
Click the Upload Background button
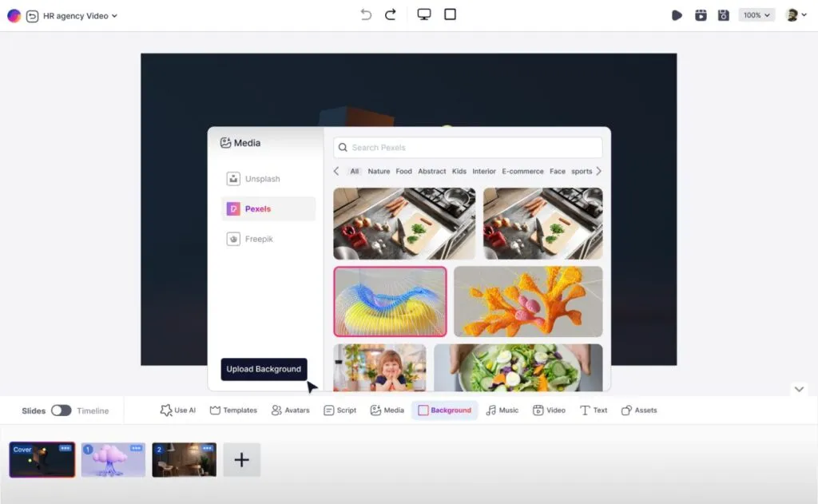click(264, 369)
